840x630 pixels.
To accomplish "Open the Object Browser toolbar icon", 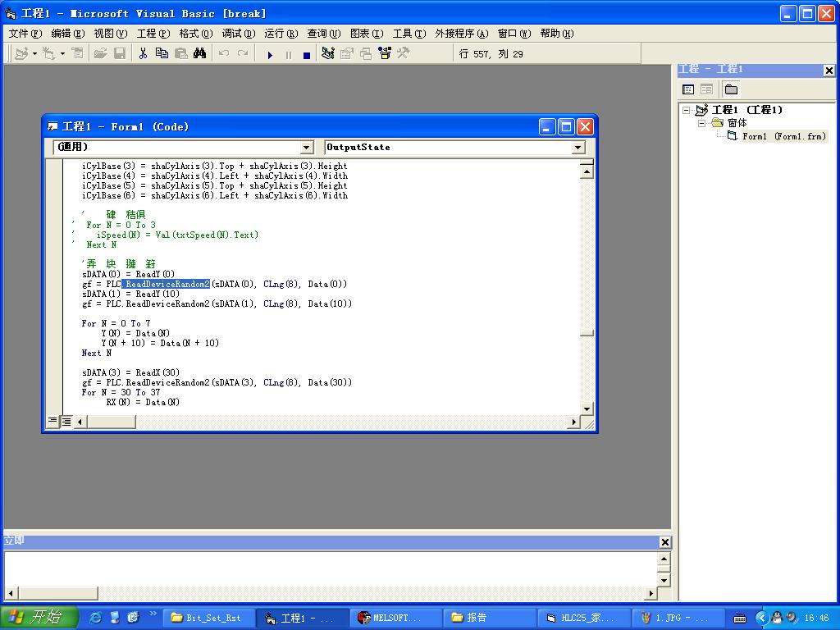I will coord(384,54).
